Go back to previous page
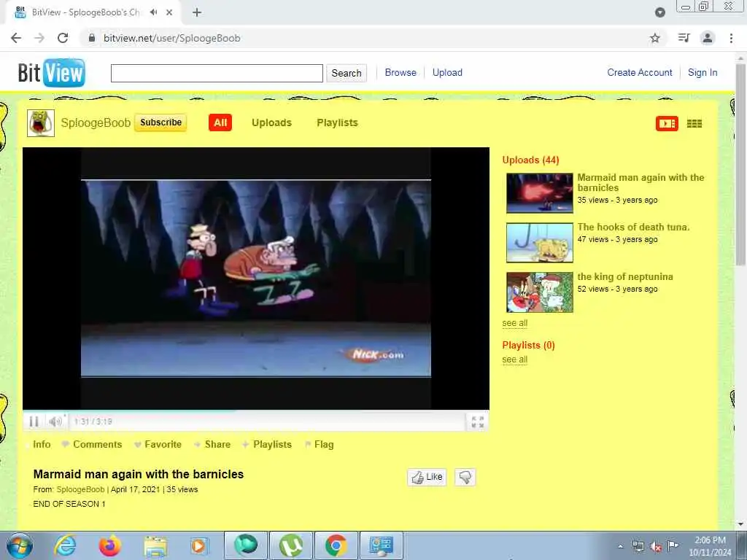 [16, 38]
